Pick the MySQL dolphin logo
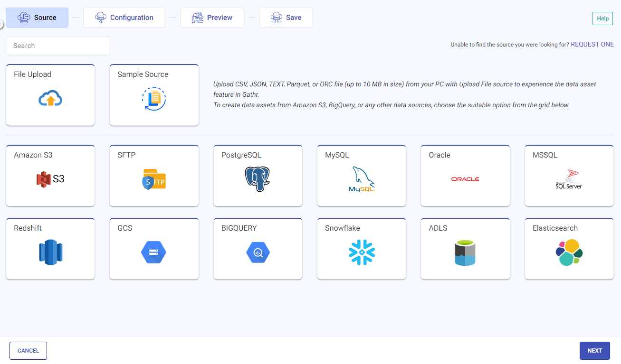The width and height of the screenshot is (621, 364). [361, 179]
